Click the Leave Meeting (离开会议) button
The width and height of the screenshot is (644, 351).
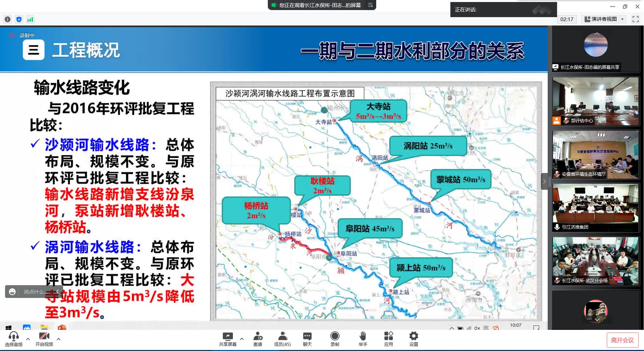tap(622, 340)
